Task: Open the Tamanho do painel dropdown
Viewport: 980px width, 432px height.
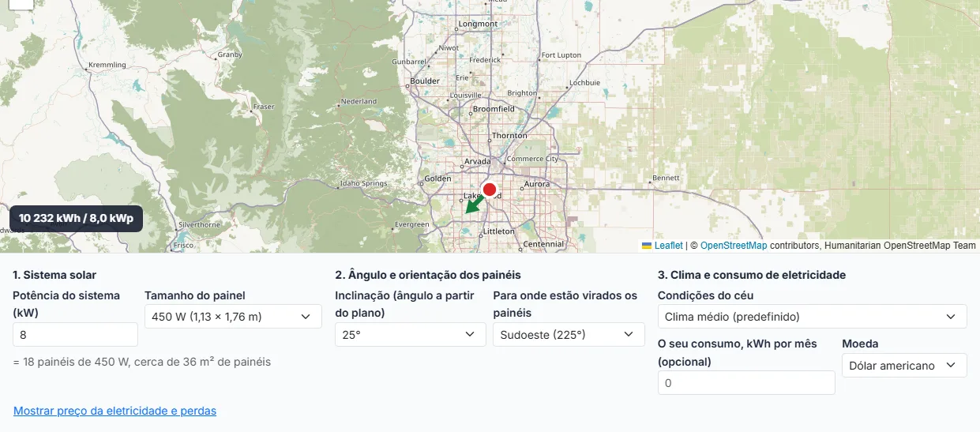Action: click(233, 317)
